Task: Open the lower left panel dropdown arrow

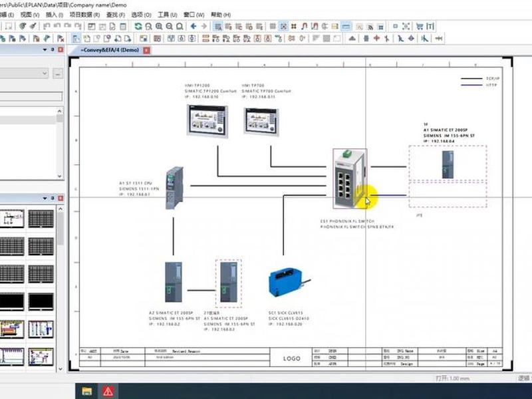Action: click(x=45, y=198)
